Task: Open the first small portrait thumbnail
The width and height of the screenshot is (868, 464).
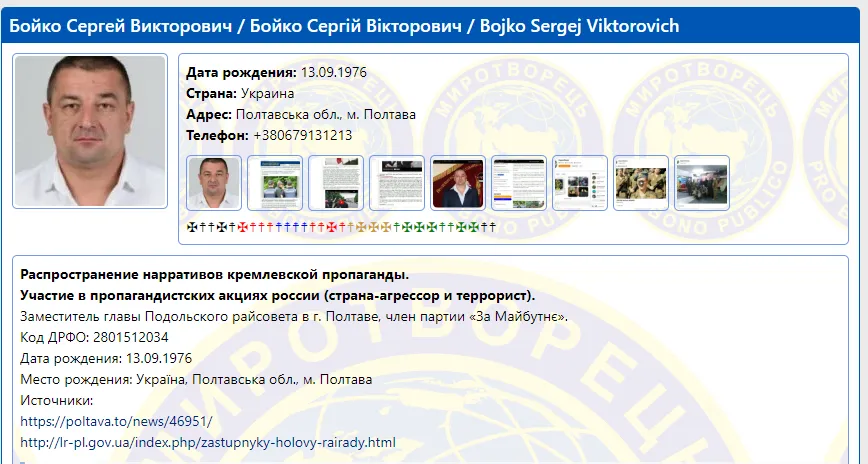Action: pyautogui.click(x=214, y=183)
